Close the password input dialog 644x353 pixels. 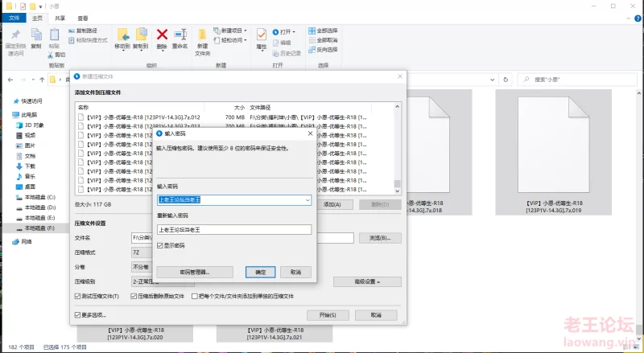pyautogui.click(x=310, y=133)
